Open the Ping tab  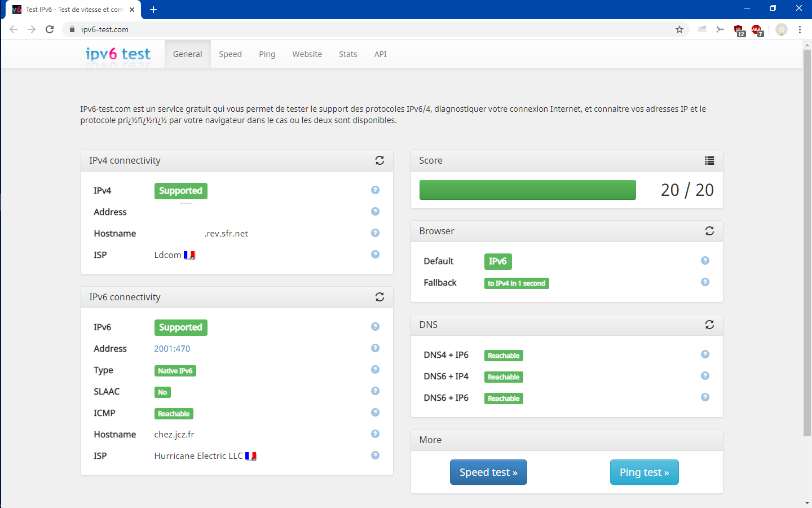tap(267, 54)
